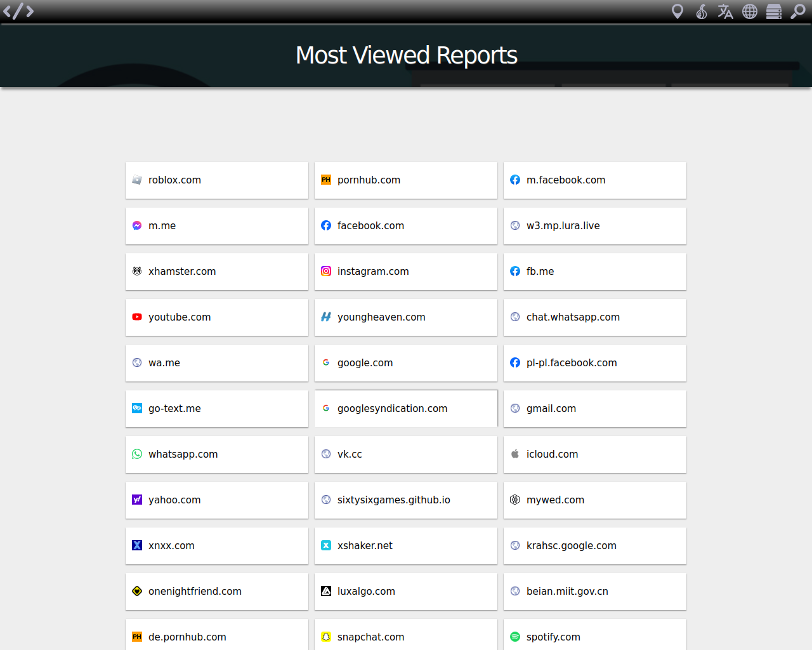
Task: Open the pl-pl.facebook.com report
Action: 594,363
